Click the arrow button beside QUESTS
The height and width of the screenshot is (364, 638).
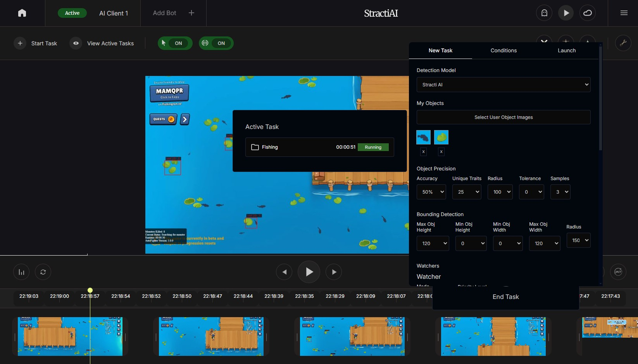[x=185, y=119]
